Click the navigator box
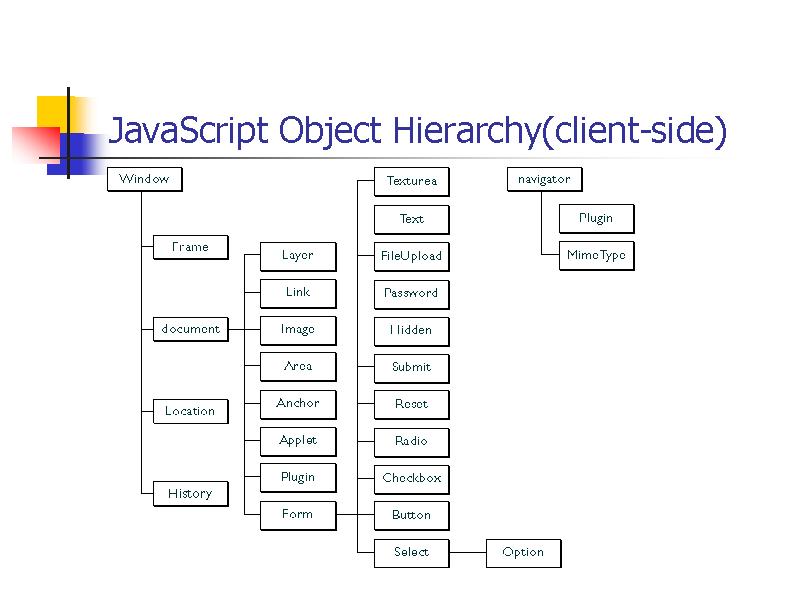Screen dimensions: 800x600 tap(545, 179)
